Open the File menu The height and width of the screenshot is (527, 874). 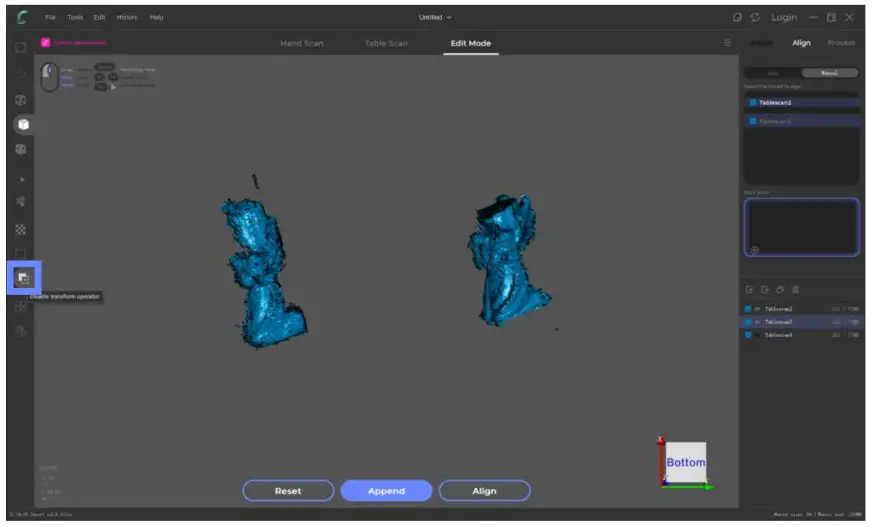(x=50, y=17)
